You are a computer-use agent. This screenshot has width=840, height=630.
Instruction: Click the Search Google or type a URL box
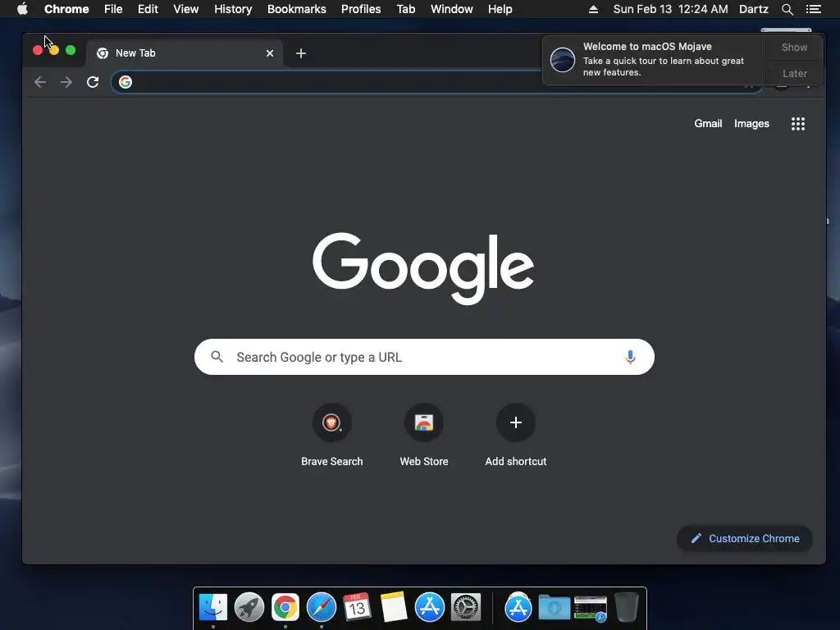tap(424, 357)
